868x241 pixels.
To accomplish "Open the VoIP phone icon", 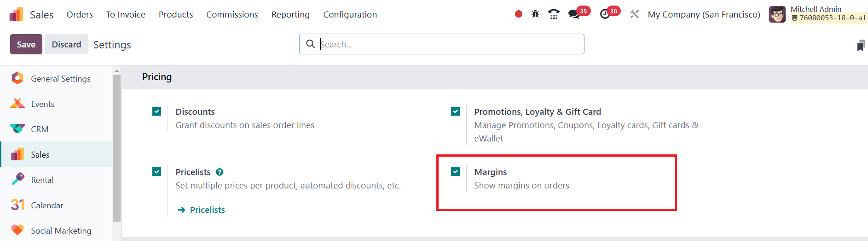I will coord(554,14).
